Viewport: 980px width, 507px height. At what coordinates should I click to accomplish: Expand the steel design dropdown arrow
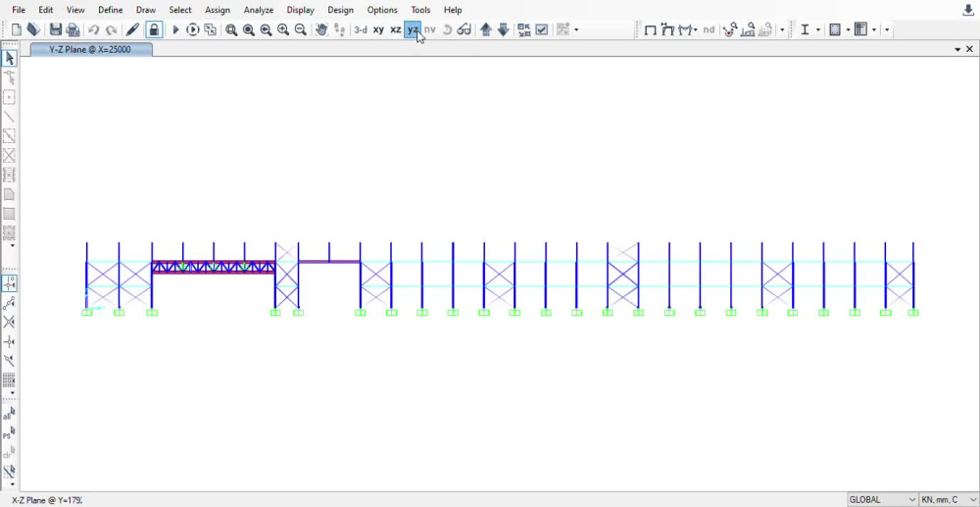click(818, 29)
